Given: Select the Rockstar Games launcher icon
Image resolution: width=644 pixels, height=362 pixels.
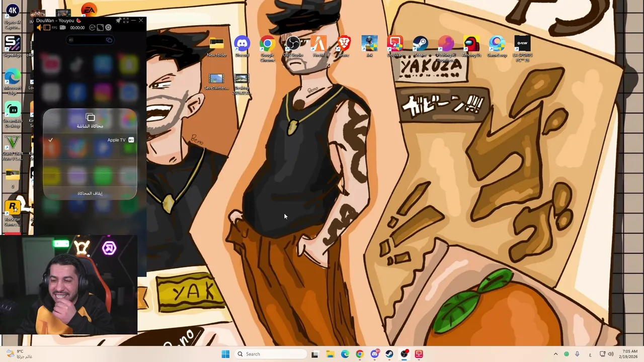Looking at the screenshot, I should click(x=13, y=213).
